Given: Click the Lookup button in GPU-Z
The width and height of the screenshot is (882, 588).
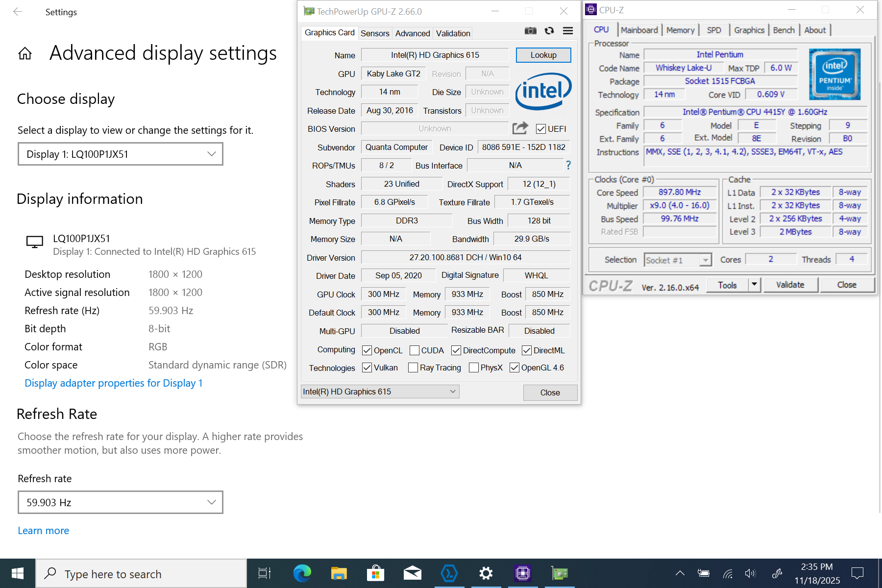Looking at the screenshot, I should pos(543,55).
